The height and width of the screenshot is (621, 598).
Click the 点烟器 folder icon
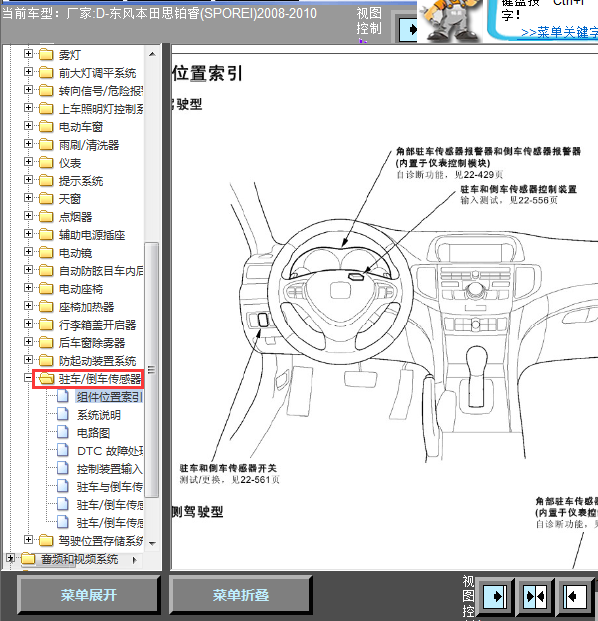tap(46, 216)
